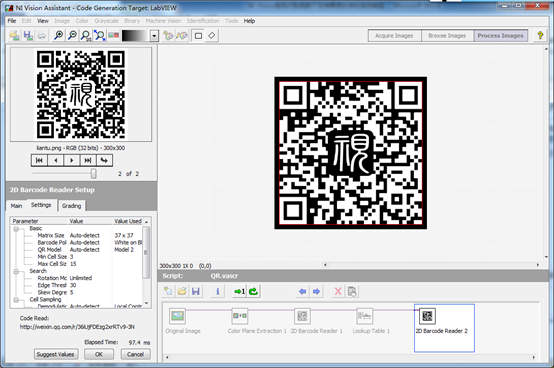This screenshot has width=554, height=368.
Task: Delete selected script step with red X
Action: click(x=338, y=291)
